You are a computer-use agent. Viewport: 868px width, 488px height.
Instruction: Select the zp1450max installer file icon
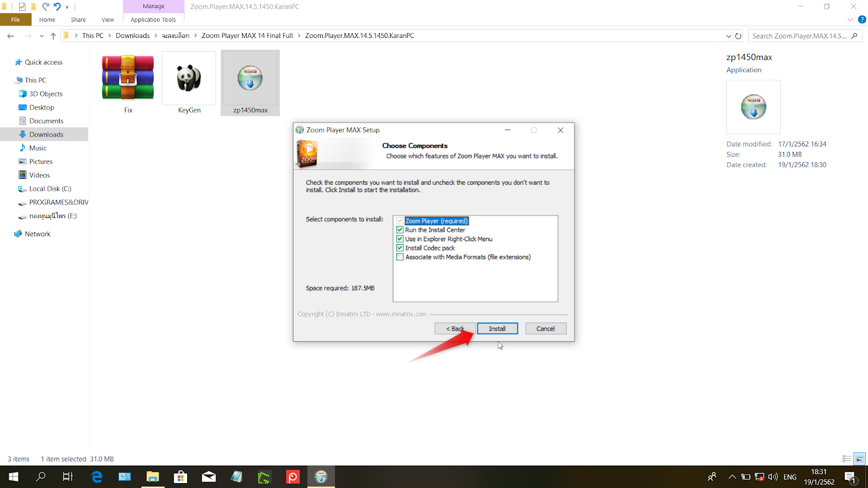pyautogui.click(x=250, y=78)
